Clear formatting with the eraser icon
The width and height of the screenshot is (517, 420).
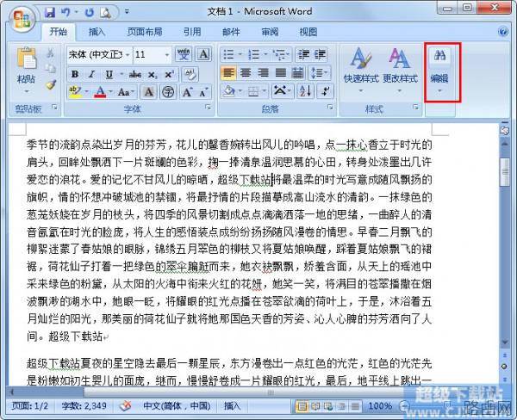pos(190,74)
